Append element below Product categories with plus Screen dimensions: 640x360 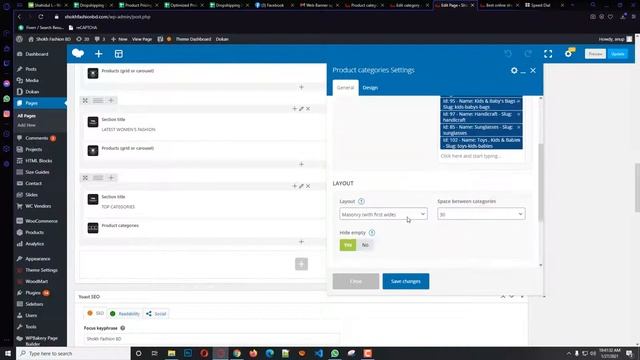click(x=301, y=242)
